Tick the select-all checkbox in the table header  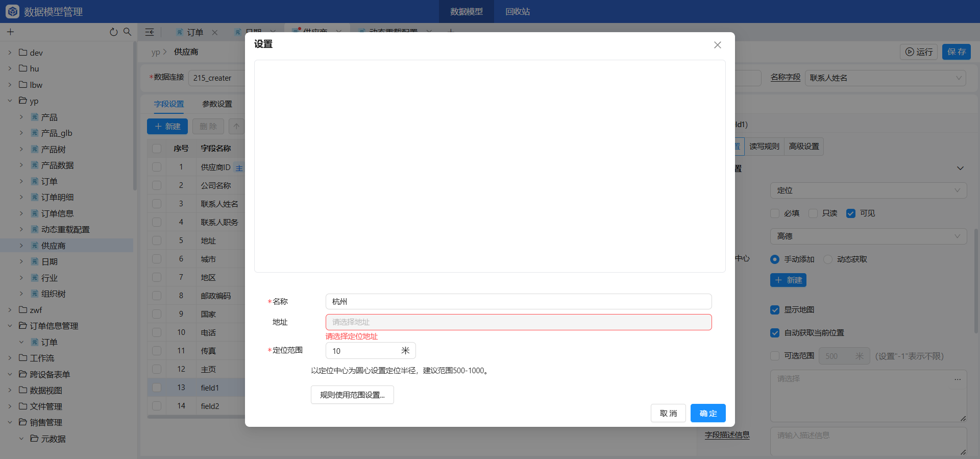157,149
